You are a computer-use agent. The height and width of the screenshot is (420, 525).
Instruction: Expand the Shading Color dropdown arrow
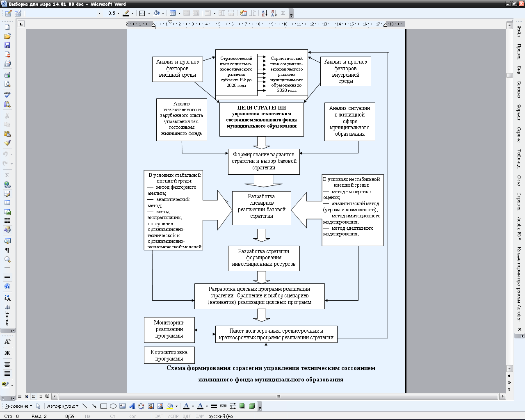coord(163,13)
